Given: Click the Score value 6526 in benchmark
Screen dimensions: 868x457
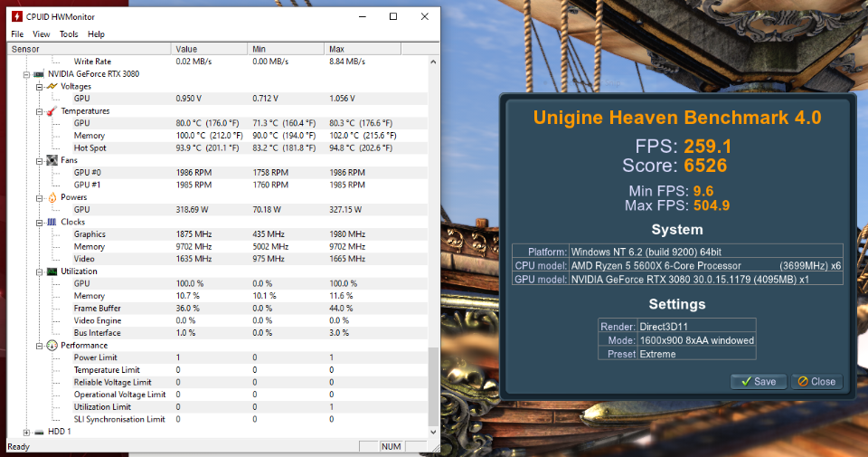Looking at the screenshot, I should (705, 166).
